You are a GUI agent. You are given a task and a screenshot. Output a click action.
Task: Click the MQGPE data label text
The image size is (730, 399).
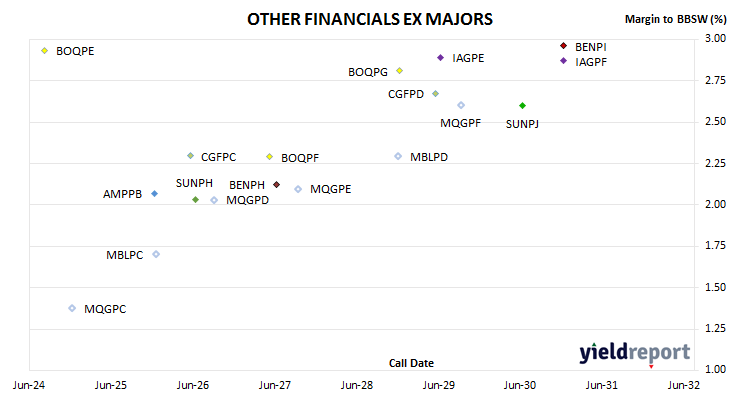pos(331,189)
